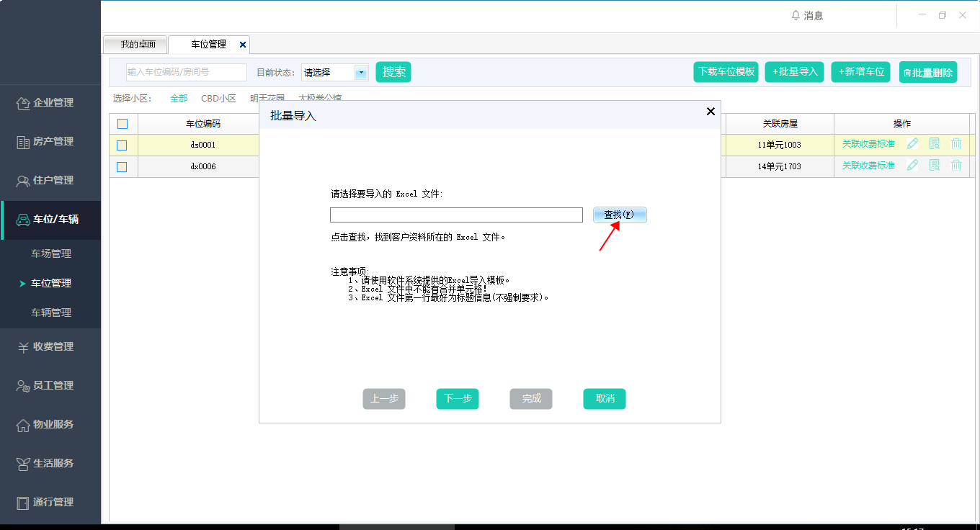Click 下一步 button in import dialog
This screenshot has height=530, width=980.
pyautogui.click(x=458, y=399)
